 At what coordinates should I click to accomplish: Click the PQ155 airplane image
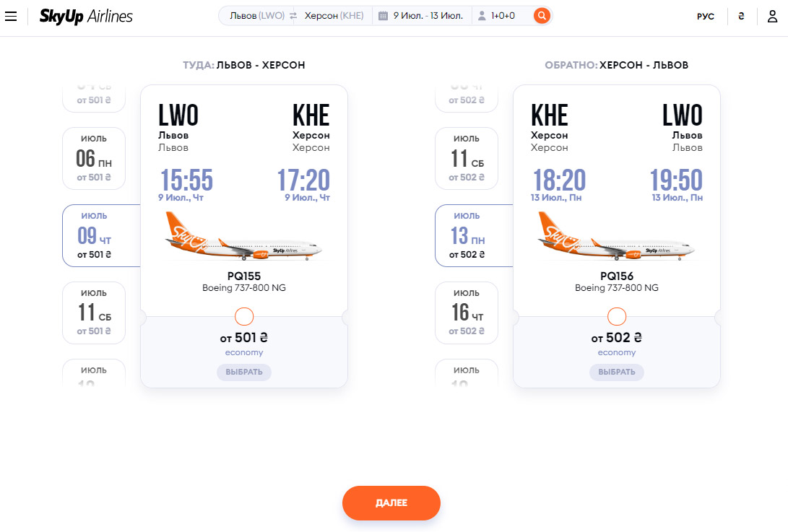pos(244,237)
